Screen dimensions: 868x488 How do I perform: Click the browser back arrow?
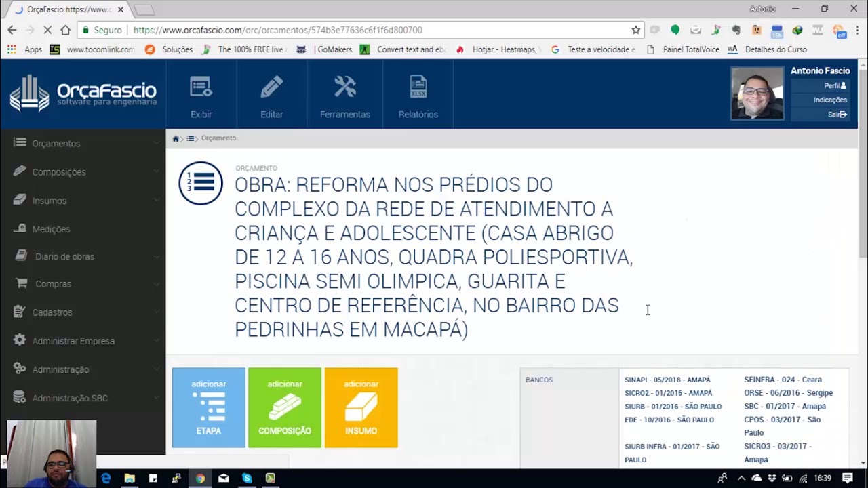click(12, 30)
